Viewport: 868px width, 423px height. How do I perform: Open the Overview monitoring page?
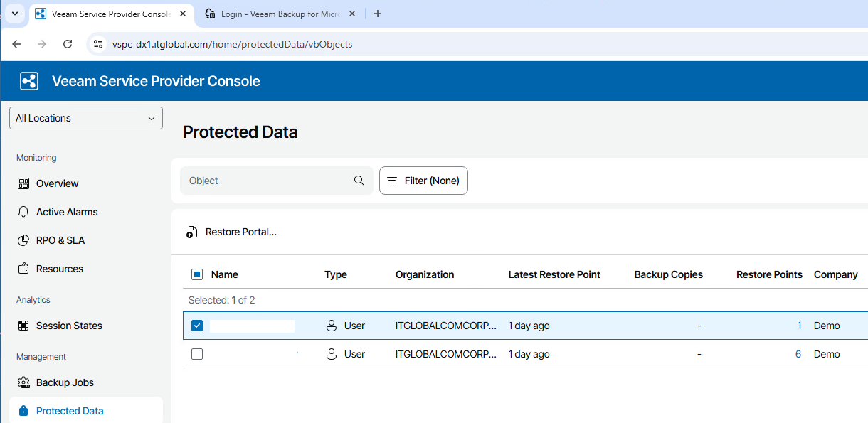pyautogui.click(x=57, y=183)
